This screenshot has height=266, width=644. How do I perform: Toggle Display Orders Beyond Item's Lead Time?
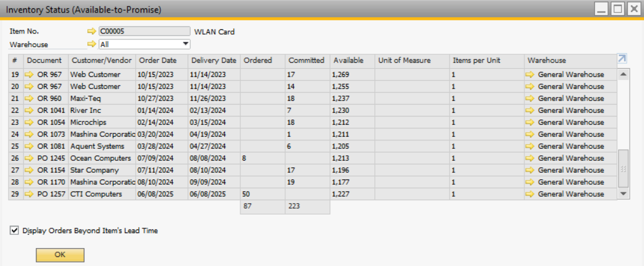point(14,231)
